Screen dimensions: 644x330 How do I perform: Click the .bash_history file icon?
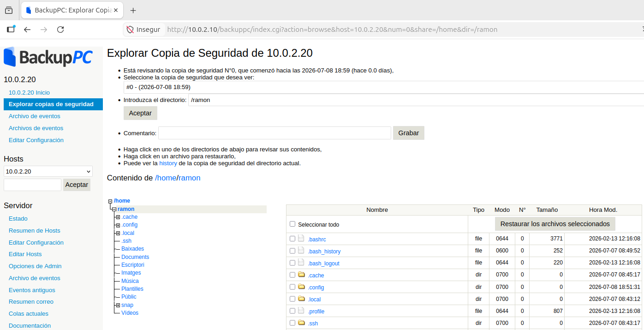click(x=301, y=251)
